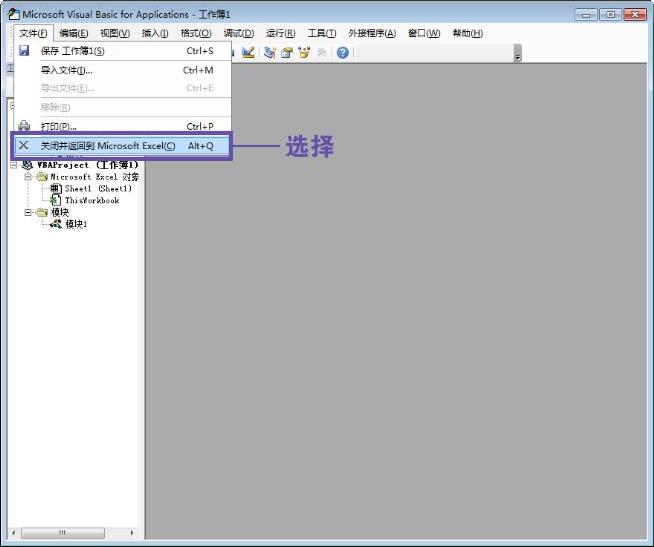
Task: Open 外接程序(A) menu
Action: 372,33
